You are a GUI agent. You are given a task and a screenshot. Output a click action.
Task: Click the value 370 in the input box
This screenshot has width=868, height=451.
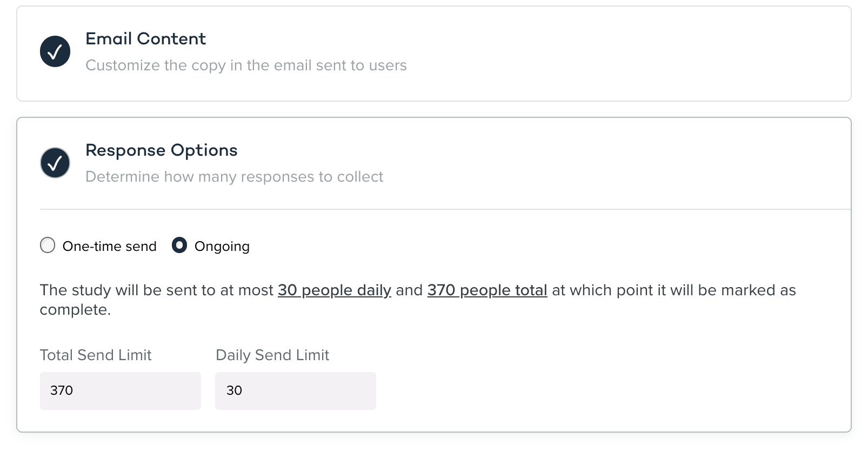pyautogui.click(x=62, y=390)
